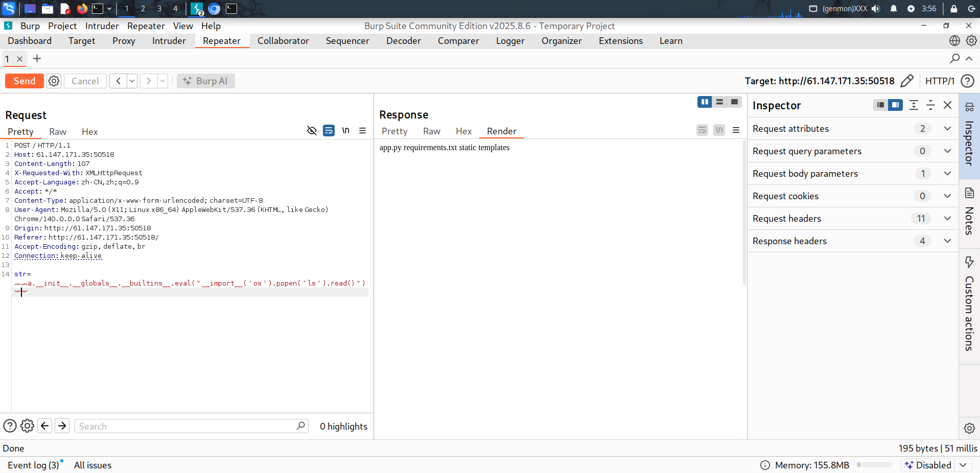Click Inspector collapse all sections icon
Screen dimensions: 980x473
tap(930, 105)
